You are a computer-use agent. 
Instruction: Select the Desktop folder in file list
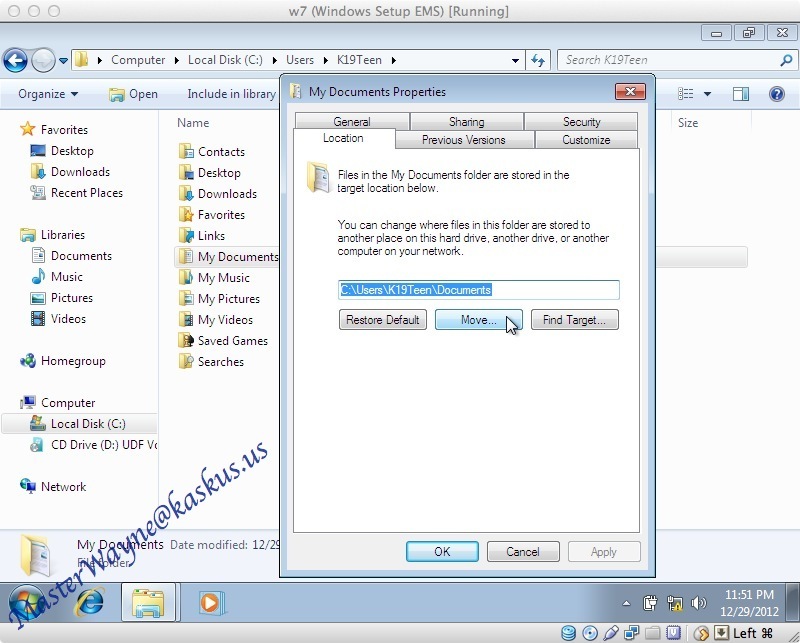[x=210, y=172]
